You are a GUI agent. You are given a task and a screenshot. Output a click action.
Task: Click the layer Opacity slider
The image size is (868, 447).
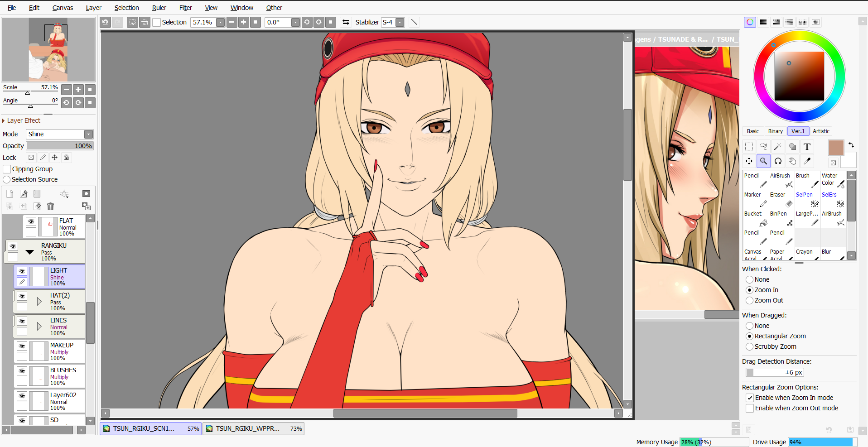point(60,146)
